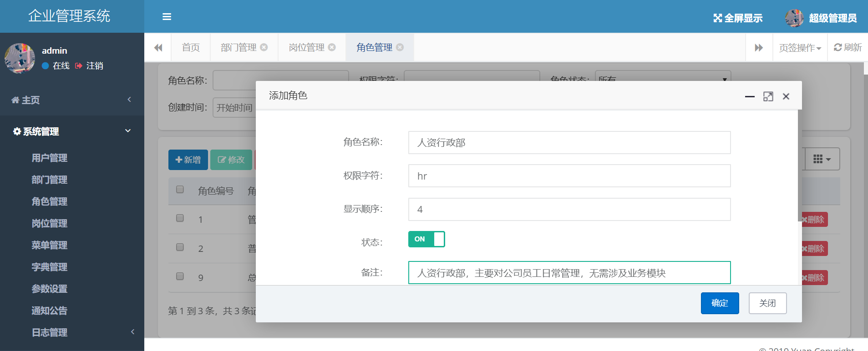
Task: Open 角色管理 in the sidebar
Action: pos(49,201)
